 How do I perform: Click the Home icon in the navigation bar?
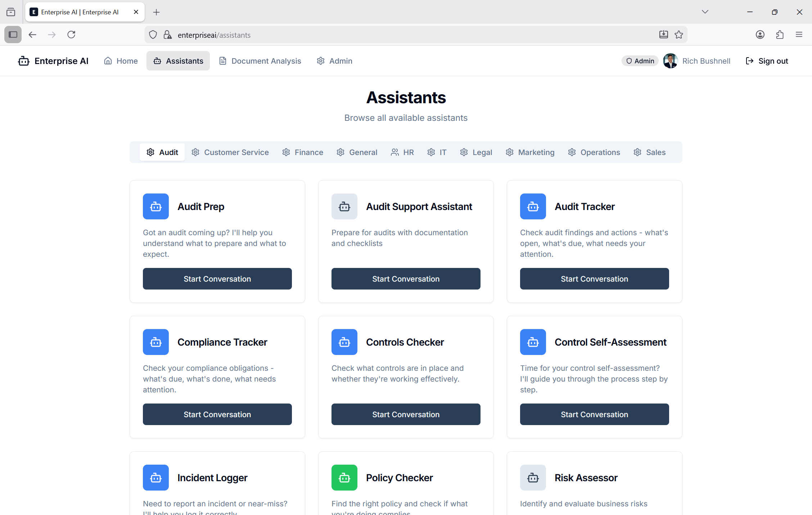click(x=107, y=61)
